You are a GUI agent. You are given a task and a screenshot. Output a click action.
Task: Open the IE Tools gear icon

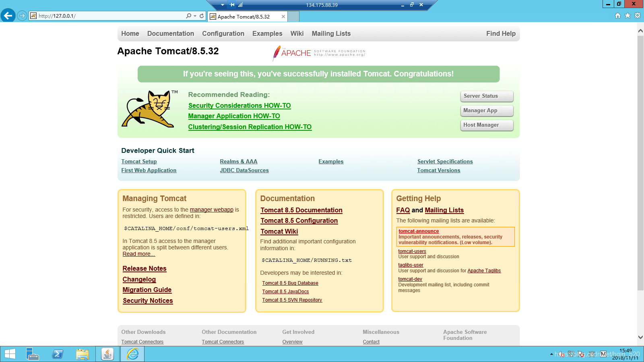[x=638, y=16]
